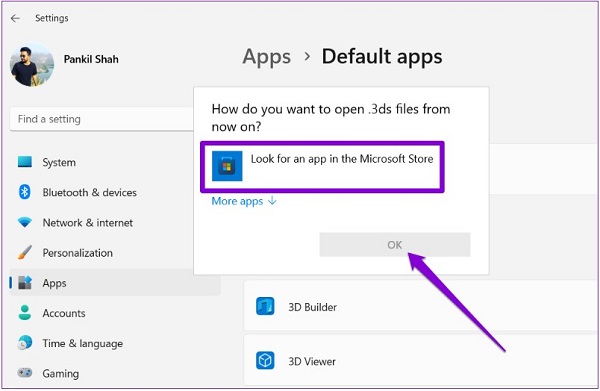Click the Time & language globe icon
The height and width of the screenshot is (391, 600).
click(25, 343)
